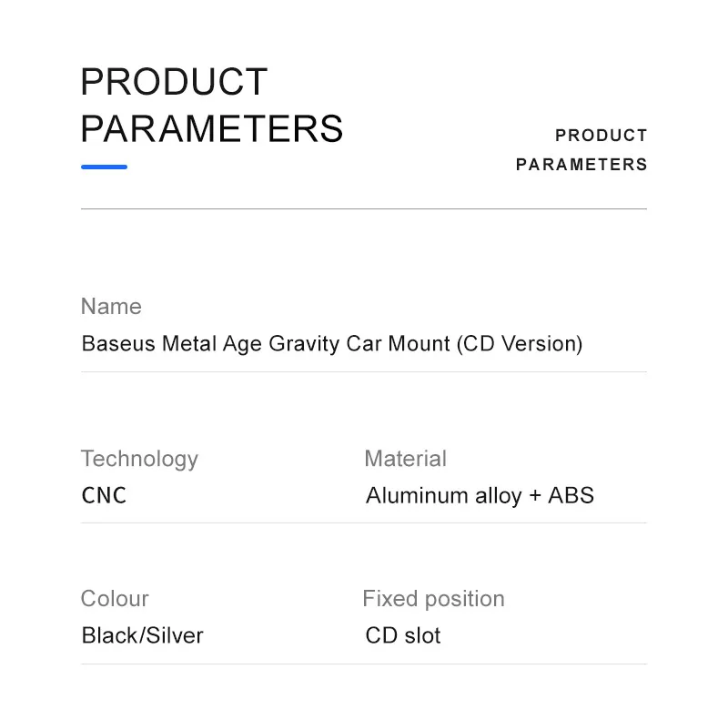Image resolution: width=728 pixels, height=720 pixels.
Task: Click the divider line below product name
Action: point(363,371)
